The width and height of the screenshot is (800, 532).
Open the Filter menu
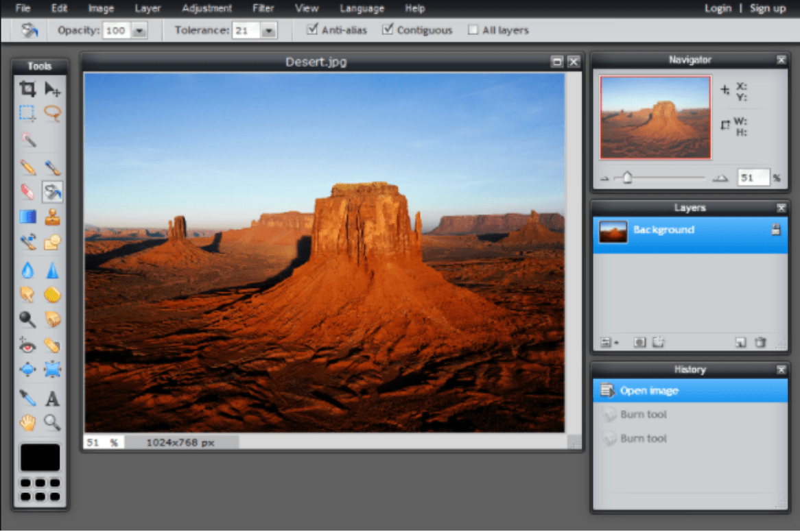pyautogui.click(x=263, y=8)
